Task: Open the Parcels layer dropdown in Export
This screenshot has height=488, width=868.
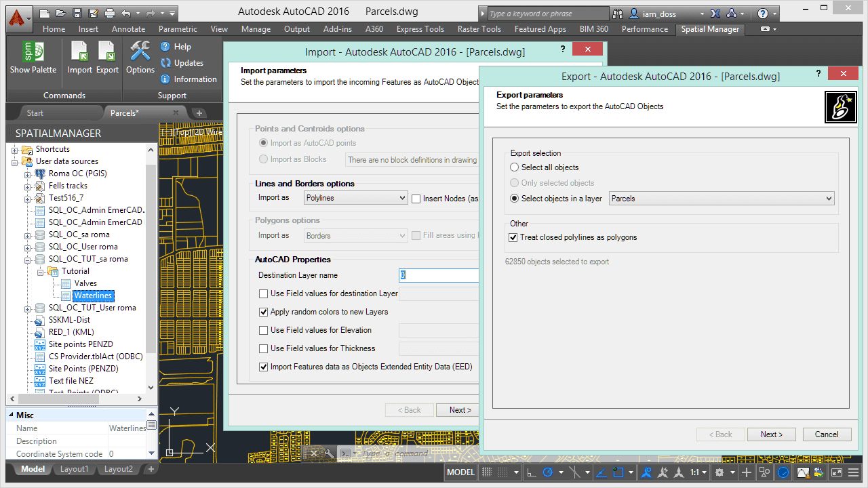Action: tap(722, 199)
